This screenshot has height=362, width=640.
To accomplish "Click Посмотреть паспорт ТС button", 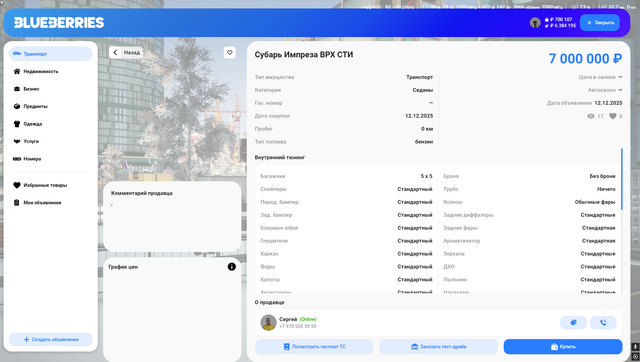I will 314,347.
